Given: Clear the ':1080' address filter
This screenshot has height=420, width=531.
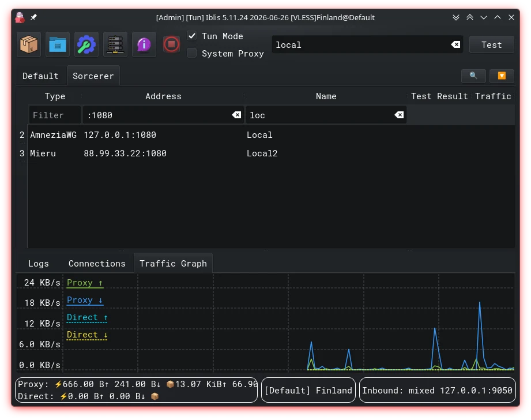Looking at the screenshot, I should 236,115.
